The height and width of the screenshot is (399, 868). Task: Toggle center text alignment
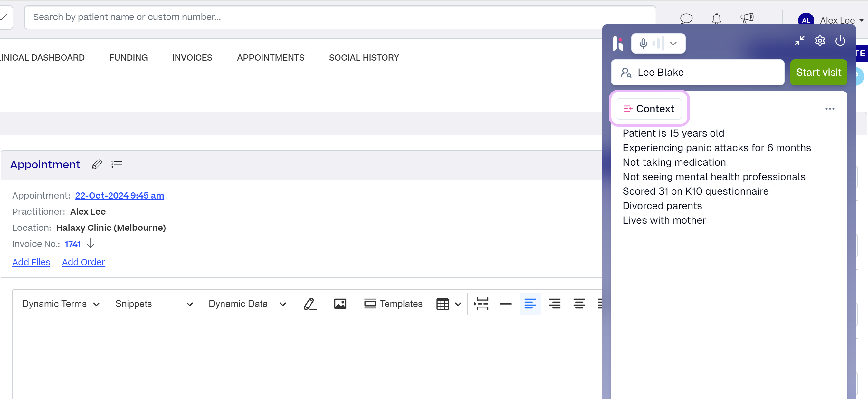click(579, 304)
